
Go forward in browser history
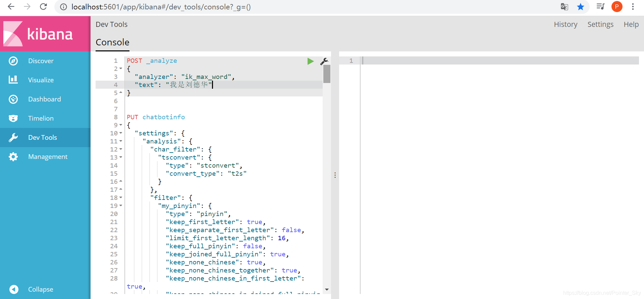[27, 7]
